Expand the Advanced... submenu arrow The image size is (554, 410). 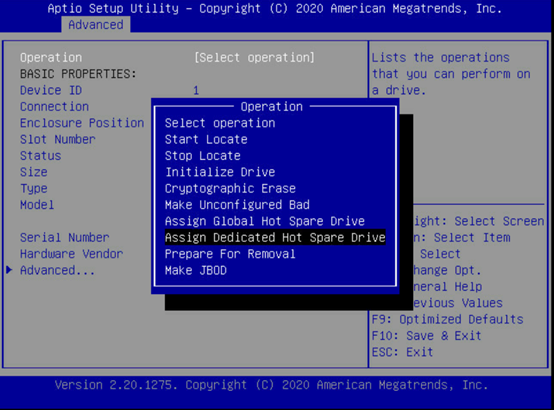click(9, 270)
